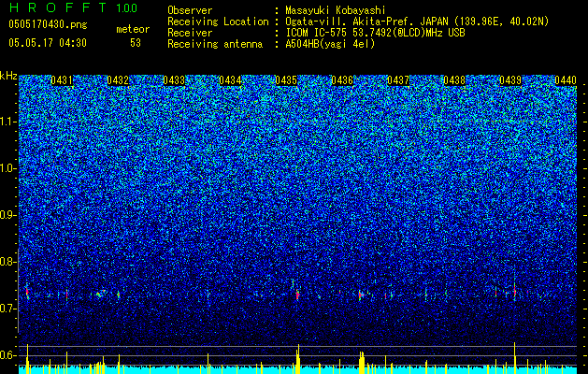
Task: Click the Receiving antenna value A504HB(yagi 4el)
Action: (330, 44)
